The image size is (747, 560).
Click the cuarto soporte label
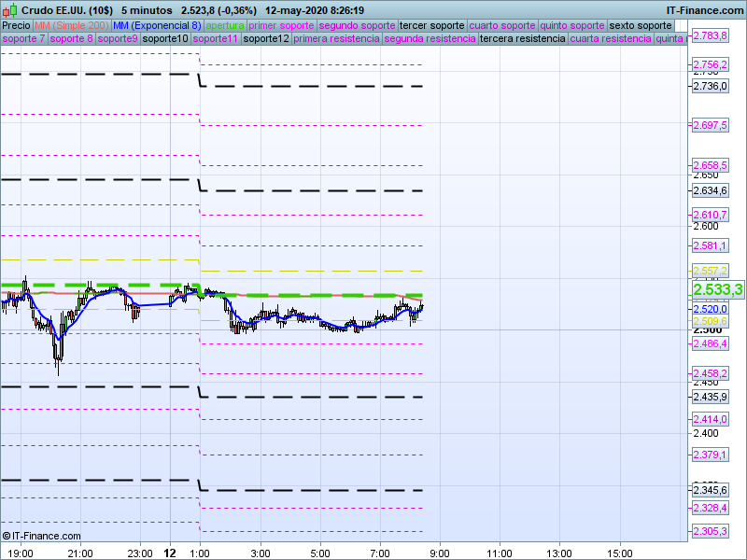502,25
